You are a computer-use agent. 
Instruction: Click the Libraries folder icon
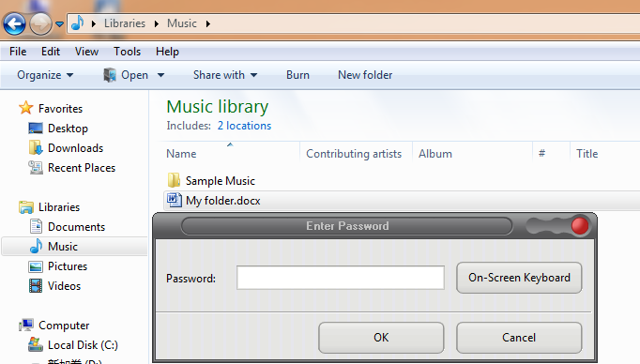pyautogui.click(x=26, y=207)
